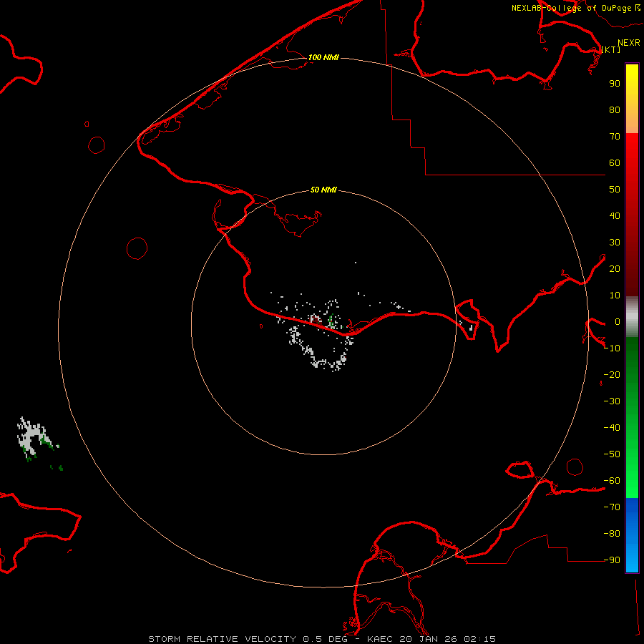Click the "50 NMI" range ring label
The height and width of the screenshot is (644, 644).
pos(323,190)
